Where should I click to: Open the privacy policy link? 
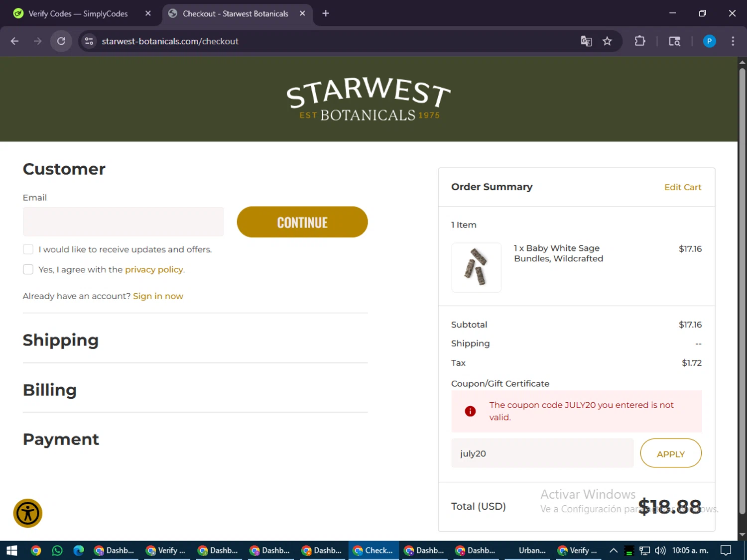[154, 269]
